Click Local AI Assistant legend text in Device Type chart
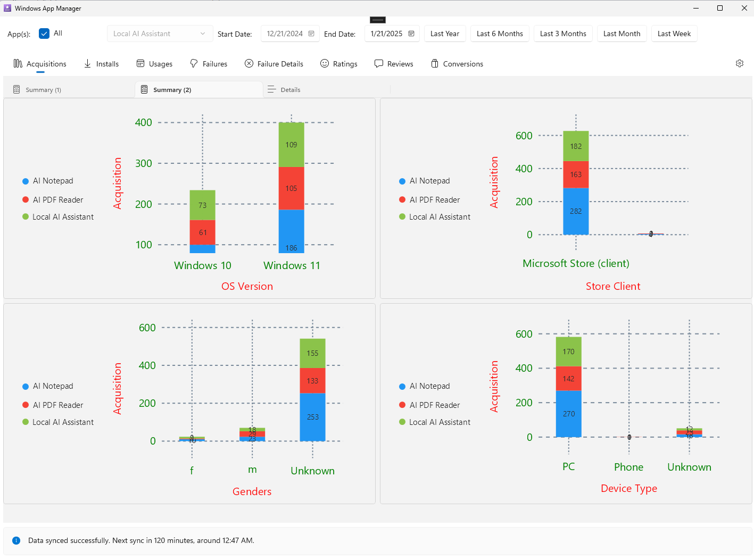This screenshot has width=754, height=560. (440, 422)
